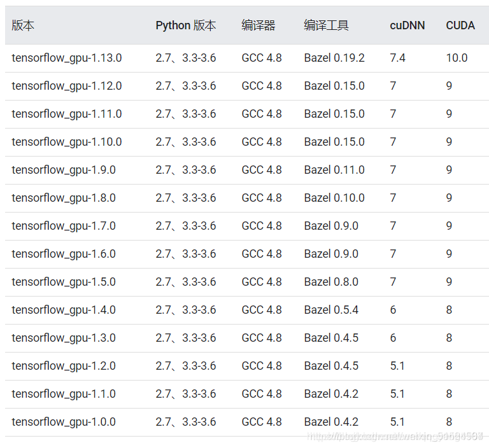The width and height of the screenshot is (489, 448).
Task: Select the tensorflow_gpu-1.9.0 cell
Action: pyautogui.click(x=64, y=170)
